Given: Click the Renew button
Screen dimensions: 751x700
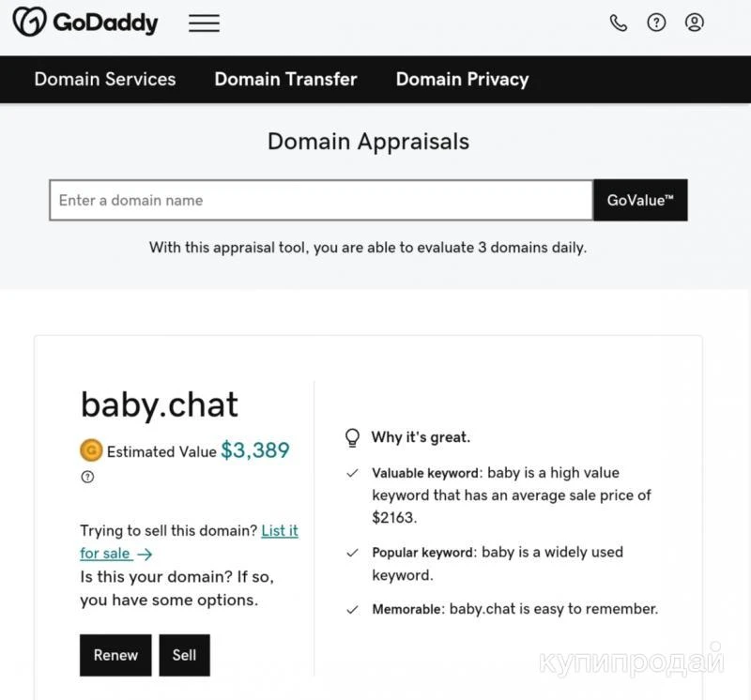Looking at the screenshot, I should 115,655.
